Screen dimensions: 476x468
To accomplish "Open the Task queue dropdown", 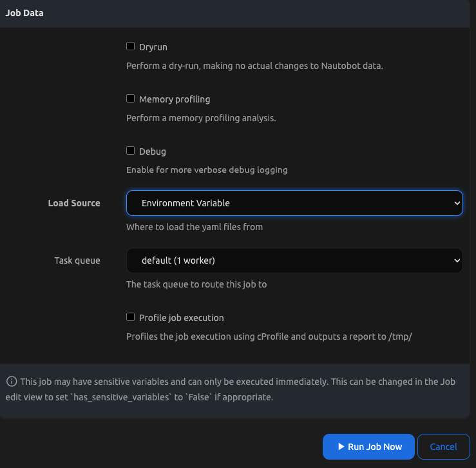I will [294, 260].
